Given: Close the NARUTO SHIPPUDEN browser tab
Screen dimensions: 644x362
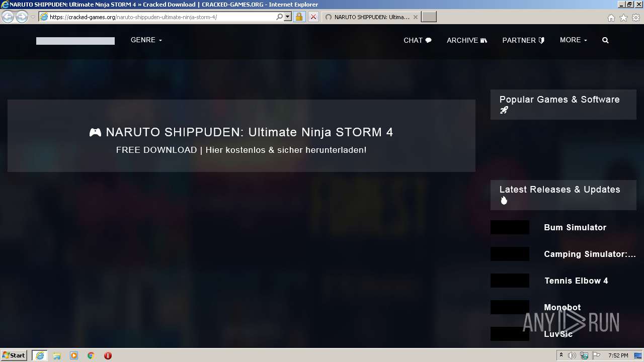Looking at the screenshot, I should [415, 17].
